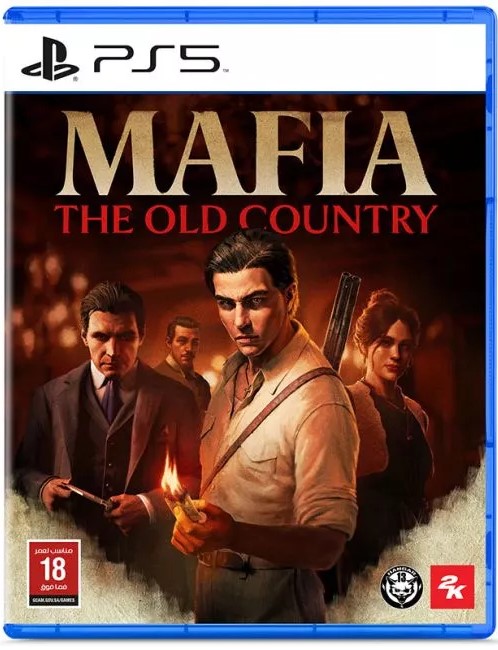The image size is (498, 650).
Task: Click the GCAM.GOV.SA/GAMES text on rating label
Action: pyautogui.click(x=54, y=600)
